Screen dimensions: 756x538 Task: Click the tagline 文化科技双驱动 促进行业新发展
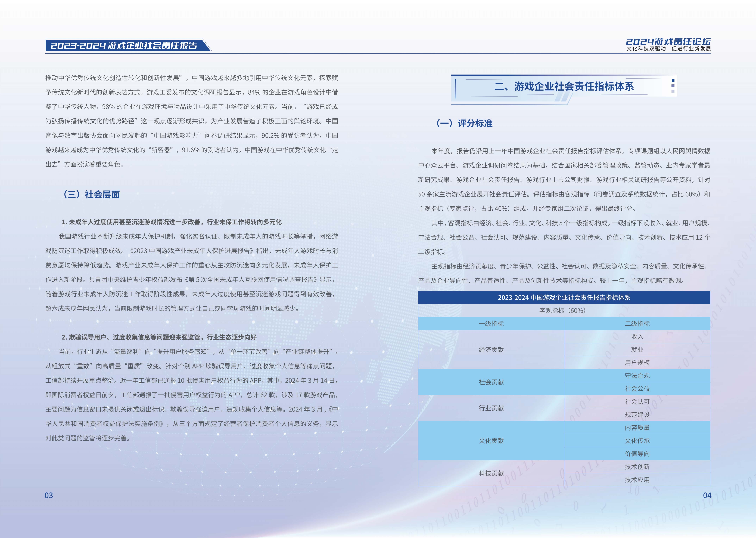[x=669, y=49]
